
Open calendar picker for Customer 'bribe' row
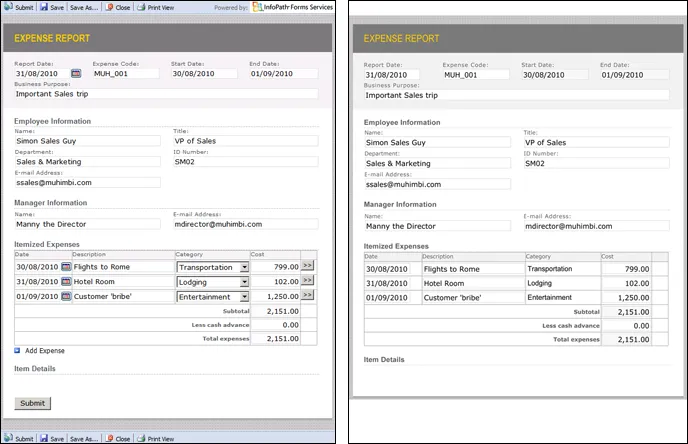point(67,297)
